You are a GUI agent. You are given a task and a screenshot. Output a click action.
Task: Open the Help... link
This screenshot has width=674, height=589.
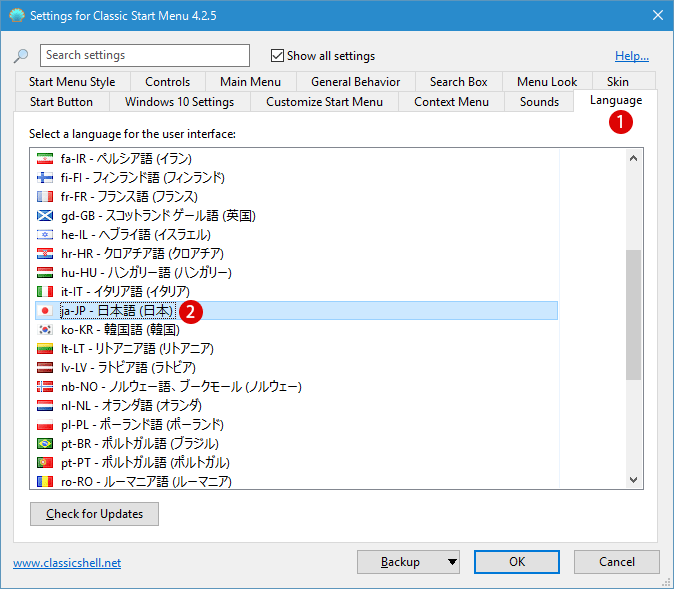pyautogui.click(x=632, y=56)
